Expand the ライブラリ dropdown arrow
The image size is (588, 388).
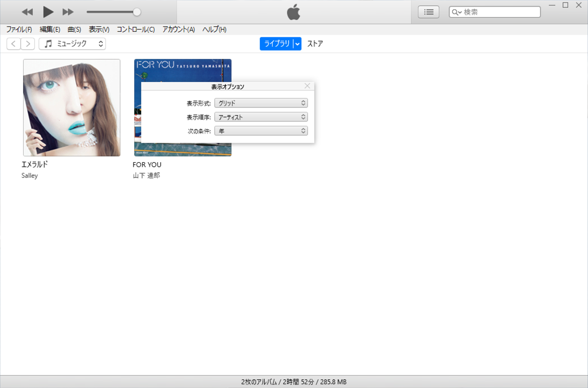point(297,44)
